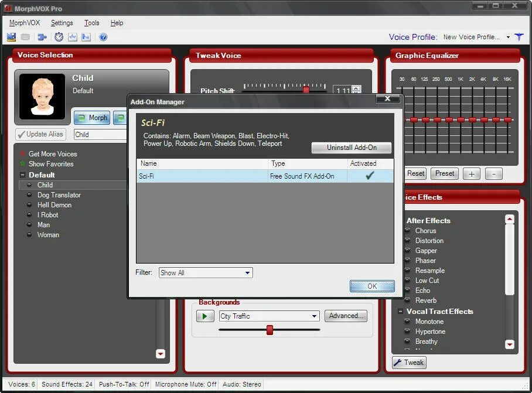Open Advanced backgrounds settings

click(346, 316)
